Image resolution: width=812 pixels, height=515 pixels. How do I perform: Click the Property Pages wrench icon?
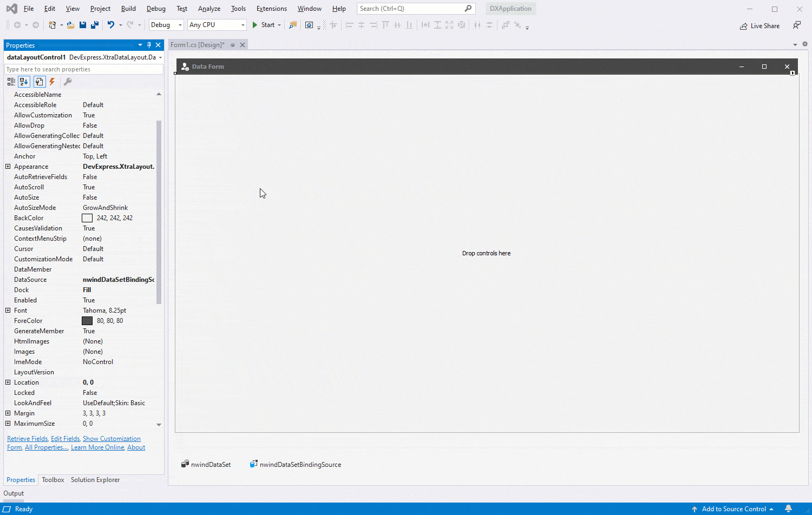pyautogui.click(x=68, y=82)
